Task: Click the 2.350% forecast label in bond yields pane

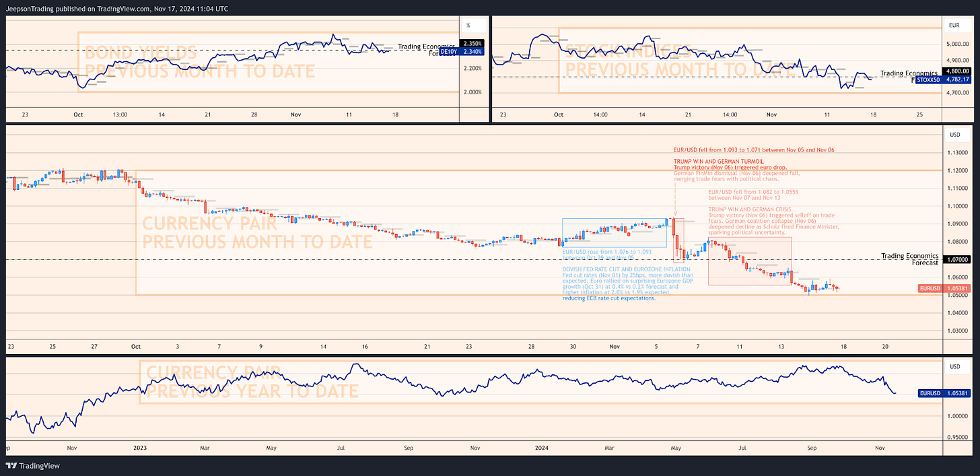Action: (473, 44)
